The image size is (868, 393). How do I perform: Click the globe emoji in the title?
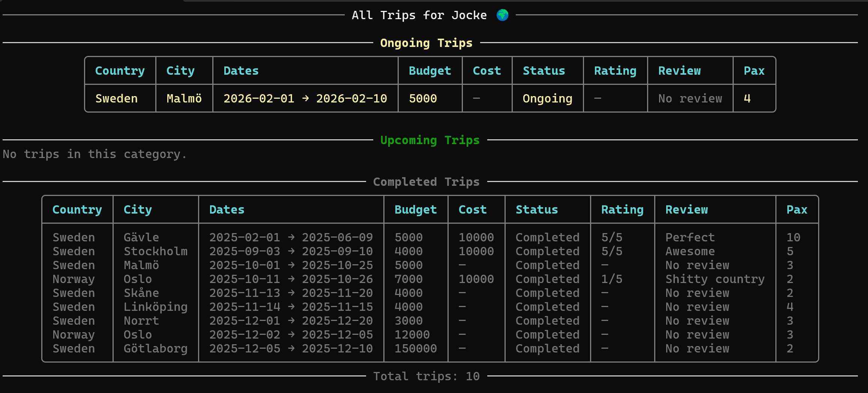pos(502,15)
